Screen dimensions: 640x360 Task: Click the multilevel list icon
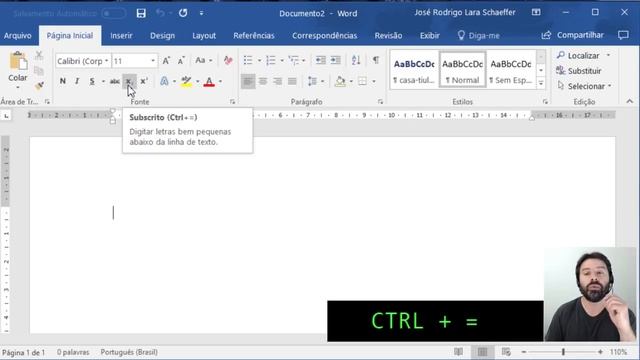pyautogui.click(x=294, y=60)
